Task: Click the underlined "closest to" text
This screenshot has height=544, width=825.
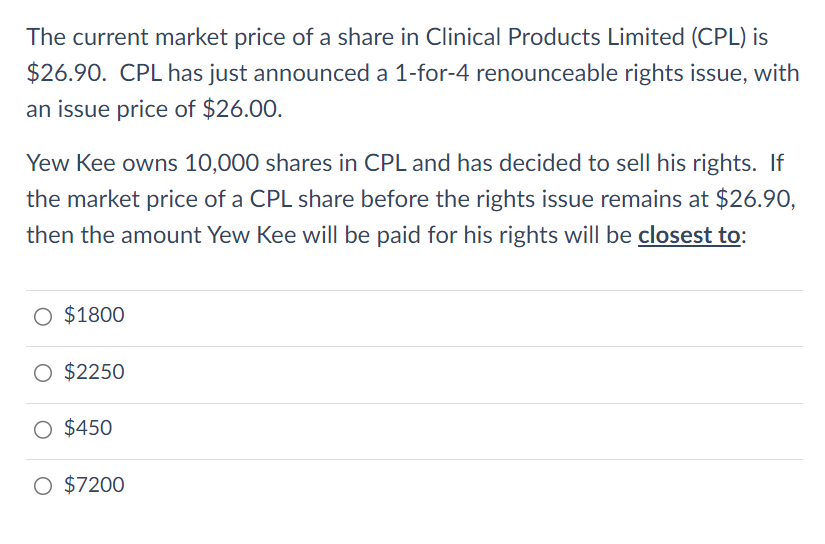Action: point(689,235)
